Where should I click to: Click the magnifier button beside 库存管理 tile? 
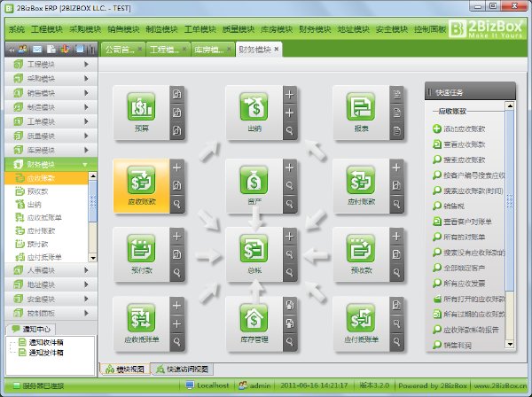(x=289, y=341)
